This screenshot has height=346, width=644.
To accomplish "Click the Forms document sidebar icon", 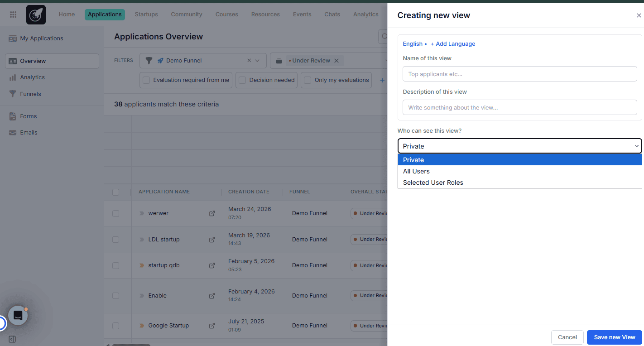I will (x=13, y=116).
